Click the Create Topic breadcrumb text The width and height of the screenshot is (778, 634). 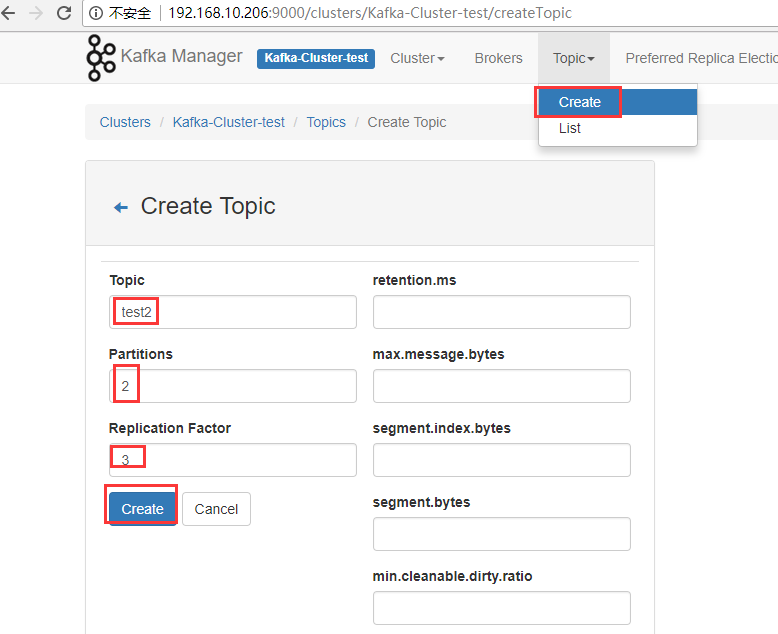[x=407, y=122]
